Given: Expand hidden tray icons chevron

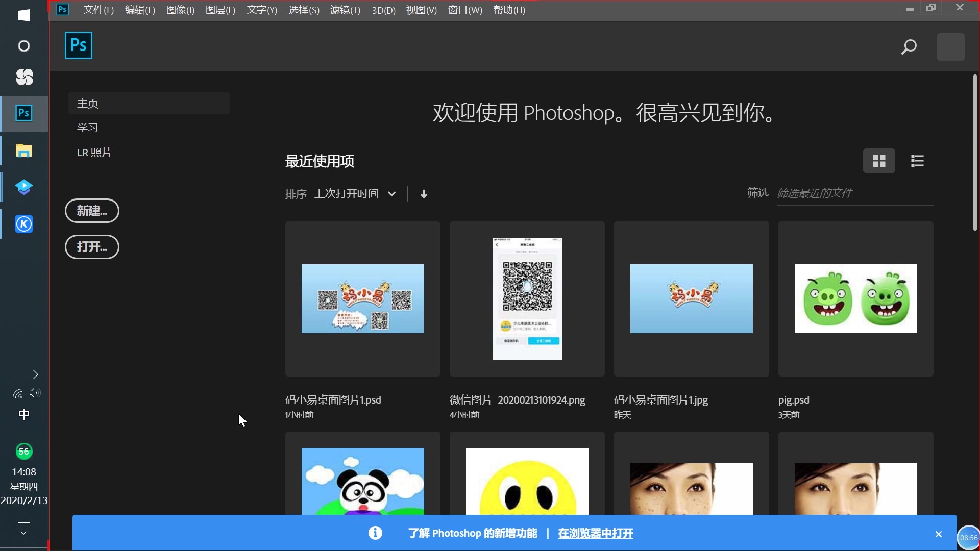Looking at the screenshot, I should coord(35,374).
